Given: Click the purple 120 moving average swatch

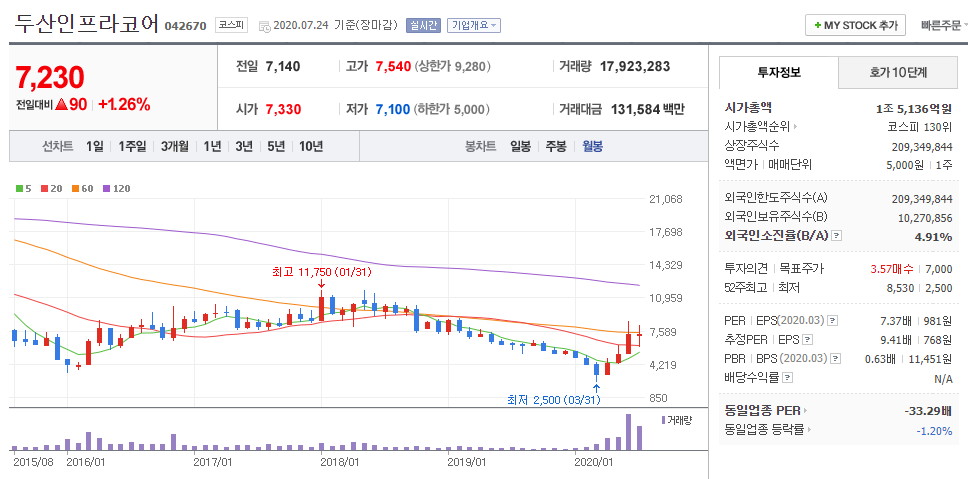Looking at the screenshot, I should point(106,189).
